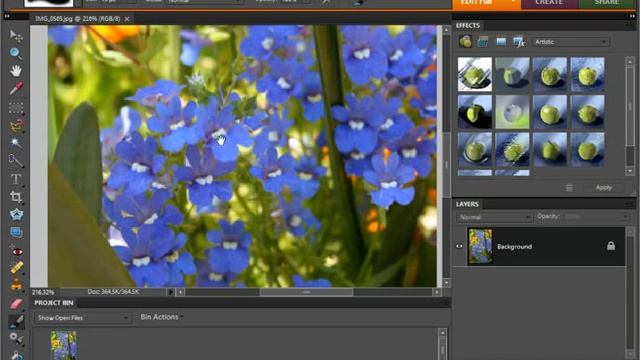Select the Magnetic Lasso tool

click(x=16, y=125)
